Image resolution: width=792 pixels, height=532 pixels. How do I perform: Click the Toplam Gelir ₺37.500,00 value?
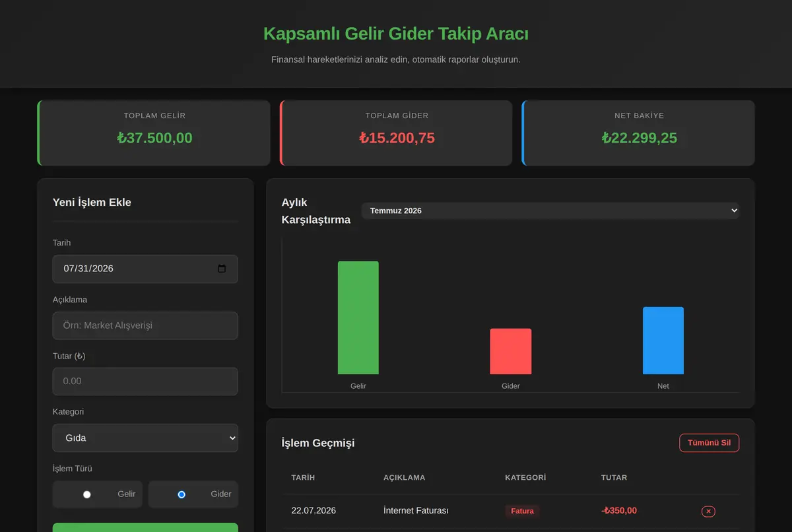pos(154,138)
